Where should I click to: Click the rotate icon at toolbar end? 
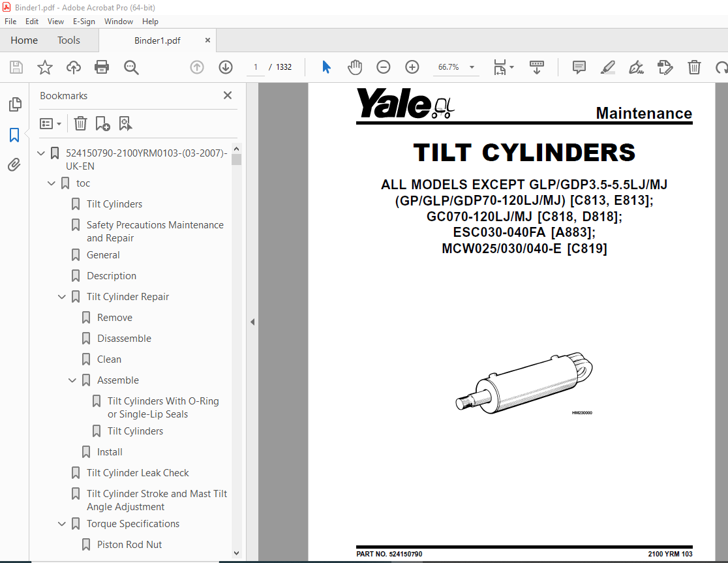(721, 67)
